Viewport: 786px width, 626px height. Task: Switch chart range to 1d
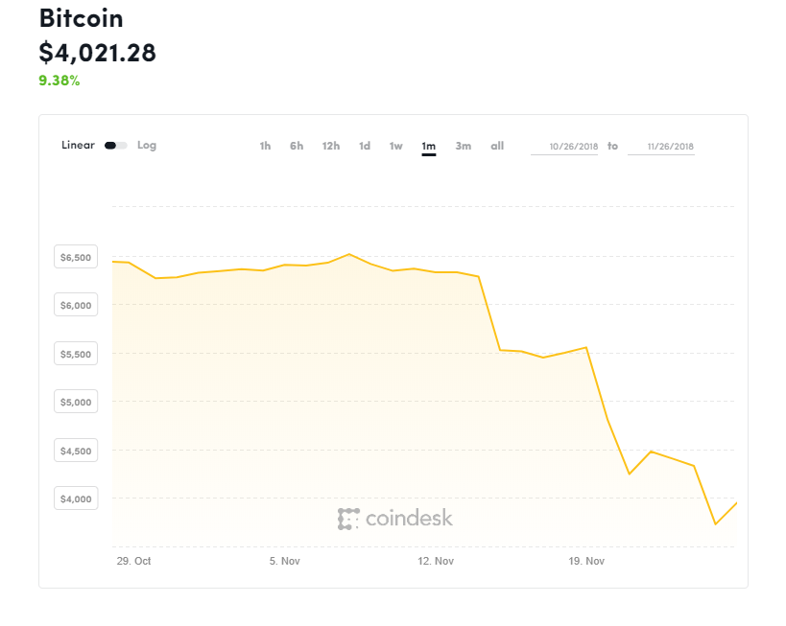(364, 146)
